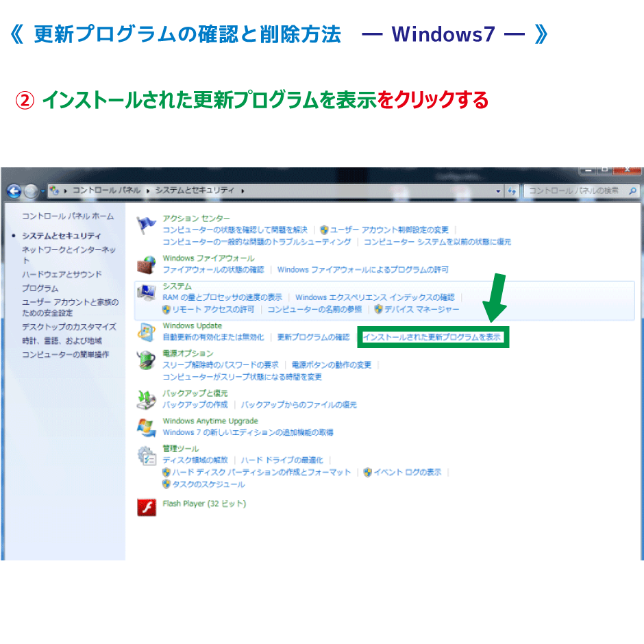Click the Action Center flag icon
Viewport: 644px width, 644px height.
(x=146, y=225)
